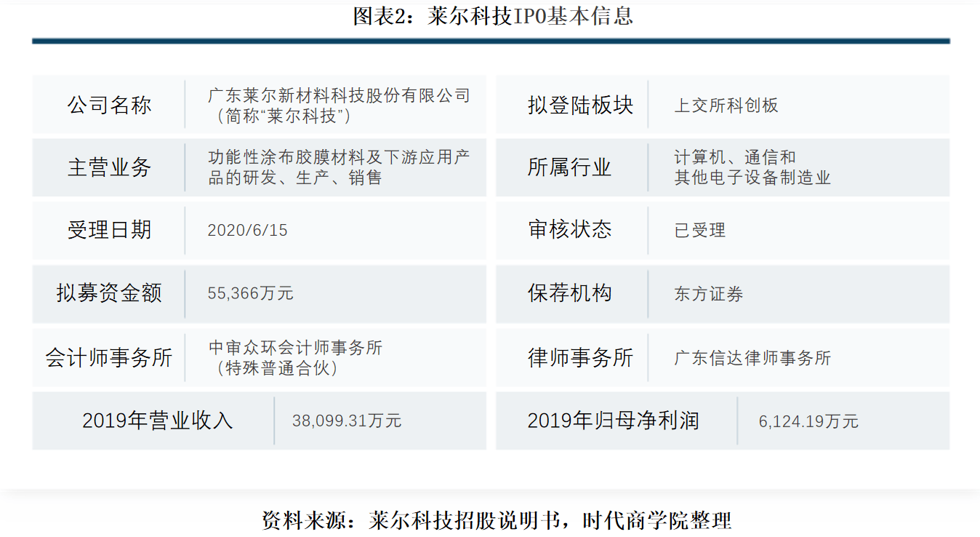The image size is (980, 537).
Task: Click the date value 2020/6/15
Action: [248, 231]
